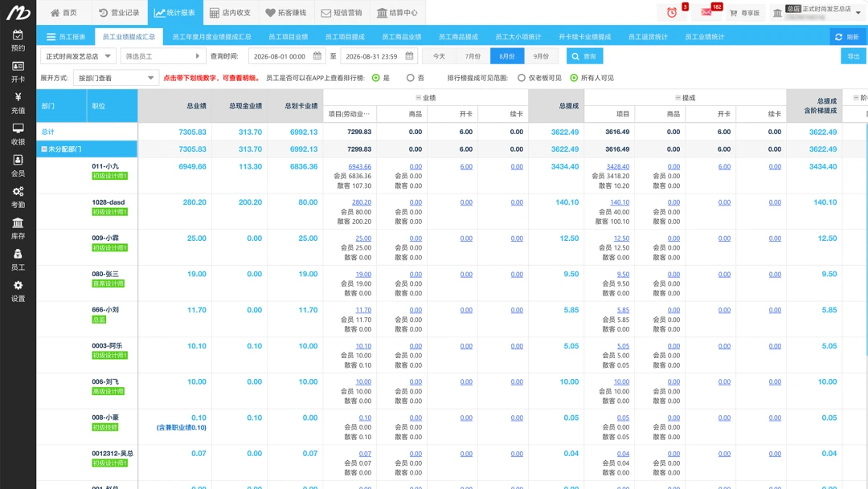Collapse the 提成 column group minus icon
The width and height of the screenshot is (868, 489).
pyautogui.click(x=678, y=97)
